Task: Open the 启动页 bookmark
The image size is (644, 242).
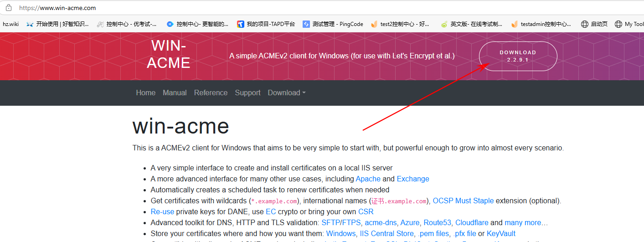Action: click(x=594, y=24)
